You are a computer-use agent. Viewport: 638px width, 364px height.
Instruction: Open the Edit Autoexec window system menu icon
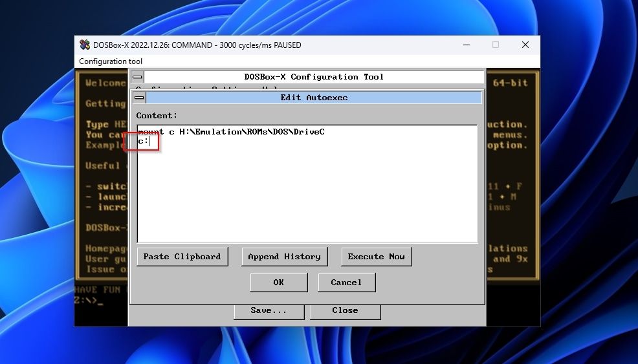coord(139,98)
